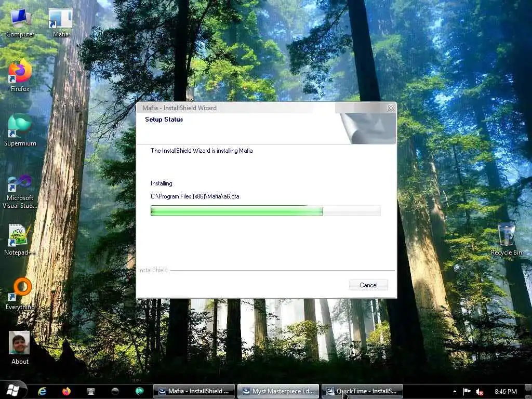Switch to Mafia - InstallShield taskbar button

coord(193,391)
